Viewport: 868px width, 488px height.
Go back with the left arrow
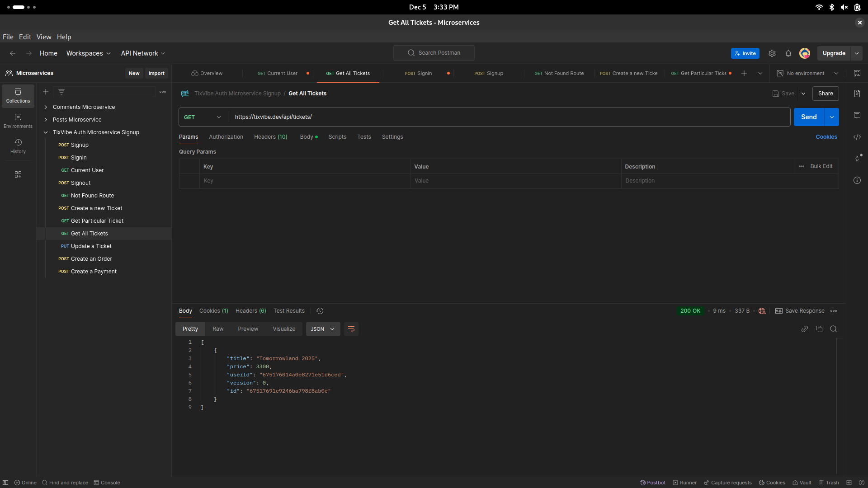[13, 53]
